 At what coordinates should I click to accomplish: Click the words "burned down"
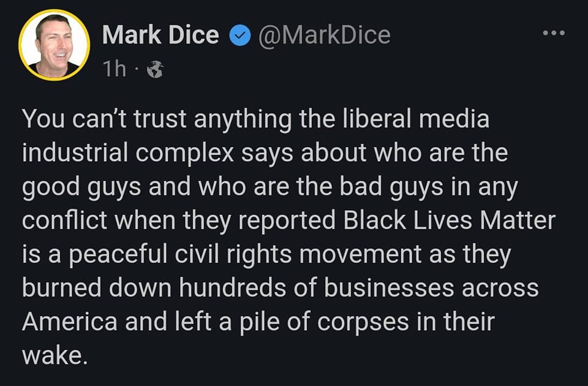[x=96, y=287]
